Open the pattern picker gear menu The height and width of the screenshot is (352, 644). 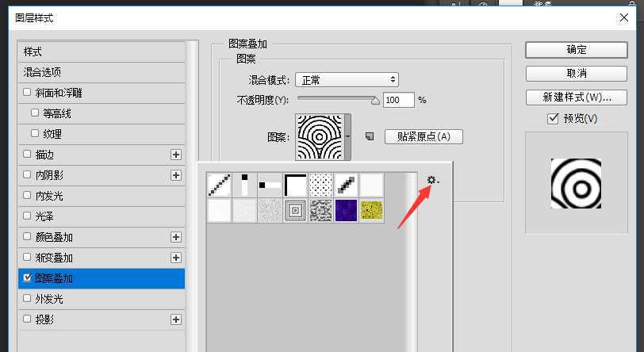(432, 180)
